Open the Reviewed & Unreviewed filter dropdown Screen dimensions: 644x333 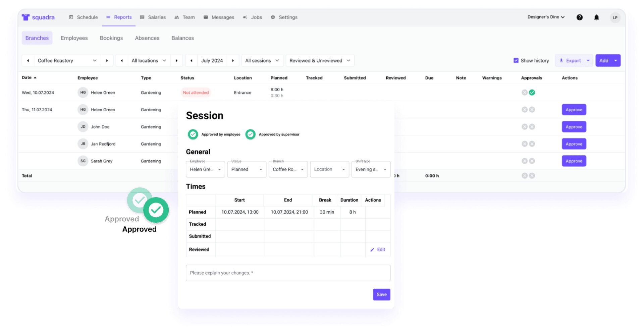320,61
